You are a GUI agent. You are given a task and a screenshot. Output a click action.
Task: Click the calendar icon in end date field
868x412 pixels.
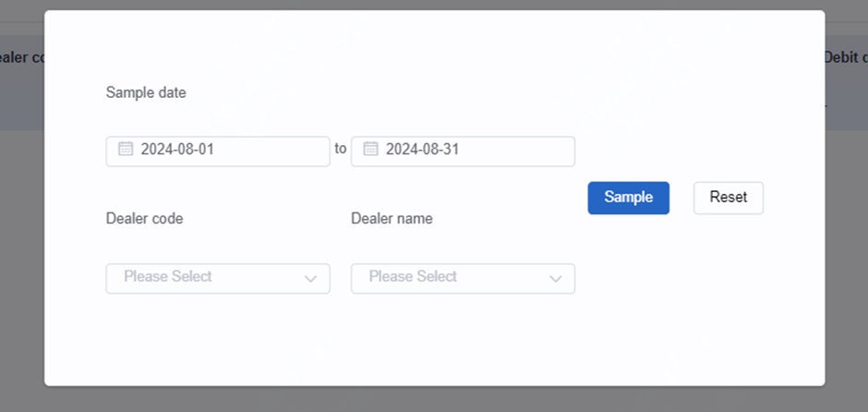tap(370, 149)
